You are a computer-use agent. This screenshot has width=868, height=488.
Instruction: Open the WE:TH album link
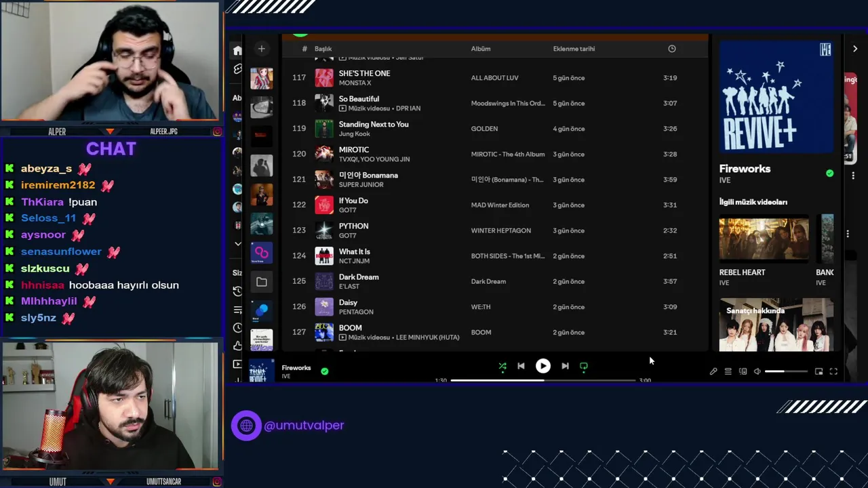tap(481, 307)
